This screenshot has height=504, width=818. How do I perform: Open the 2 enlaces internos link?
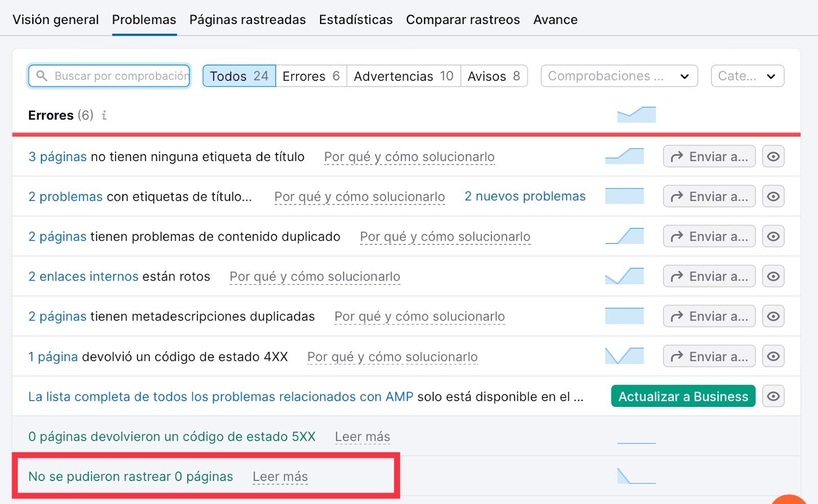coord(83,276)
